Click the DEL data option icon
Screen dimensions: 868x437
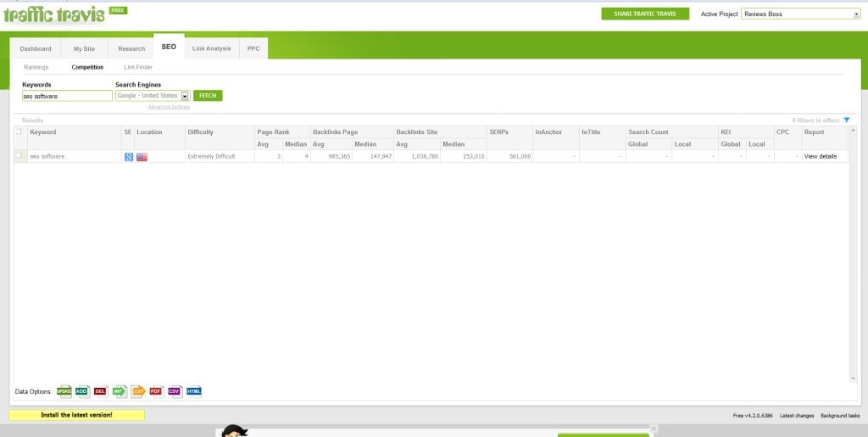click(101, 391)
